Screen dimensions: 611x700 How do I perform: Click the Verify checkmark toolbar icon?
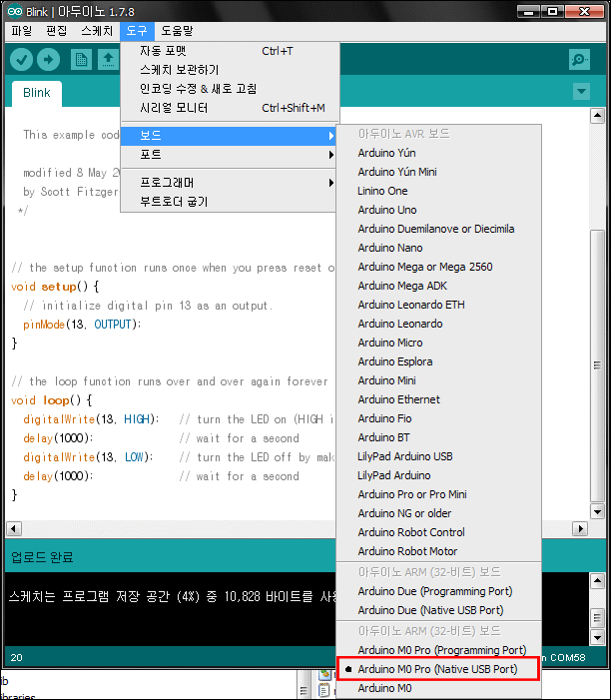click(x=21, y=59)
